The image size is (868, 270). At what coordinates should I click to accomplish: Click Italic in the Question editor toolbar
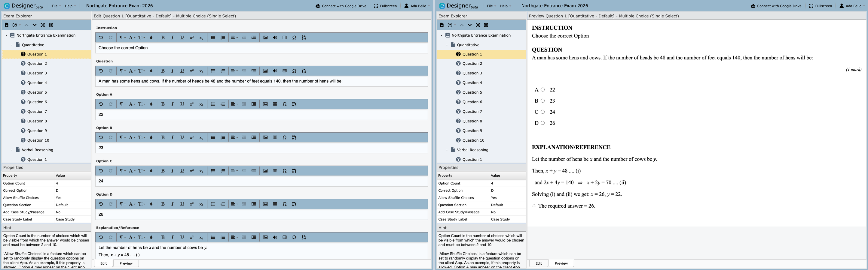pos(172,71)
